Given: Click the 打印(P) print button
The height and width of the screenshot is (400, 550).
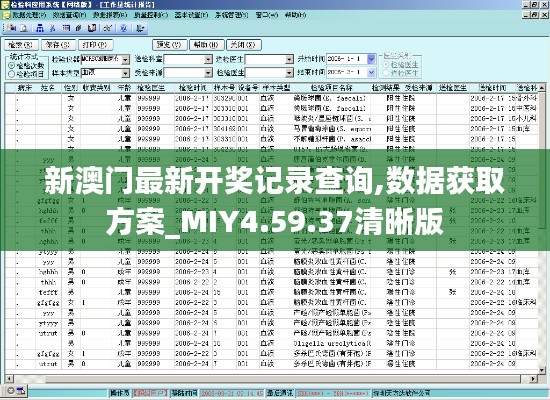Looking at the screenshot, I should [x=95, y=45].
